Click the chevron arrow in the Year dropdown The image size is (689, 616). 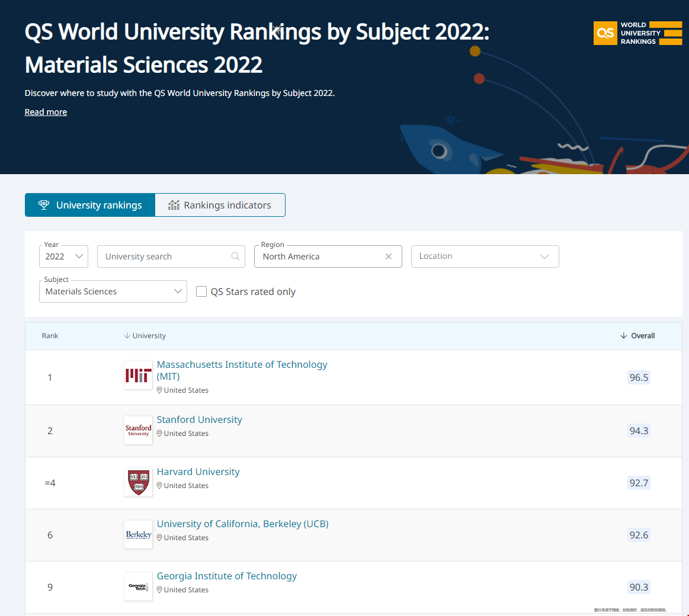[79, 256]
